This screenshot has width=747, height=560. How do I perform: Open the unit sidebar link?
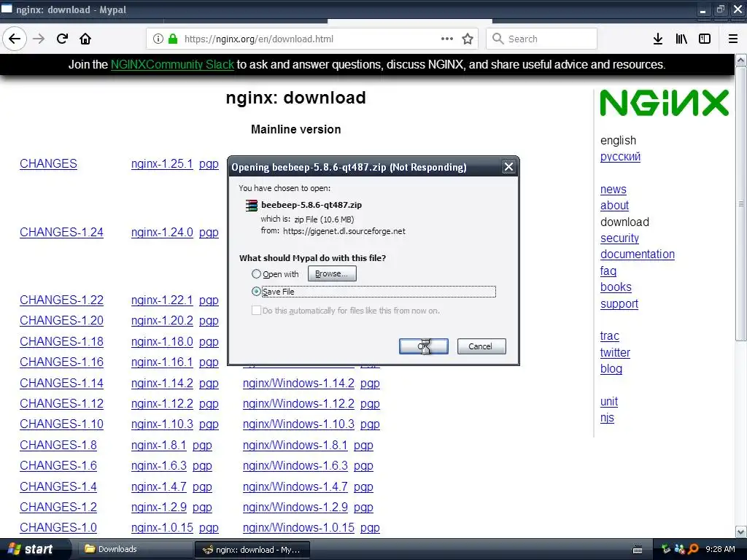pyautogui.click(x=609, y=402)
